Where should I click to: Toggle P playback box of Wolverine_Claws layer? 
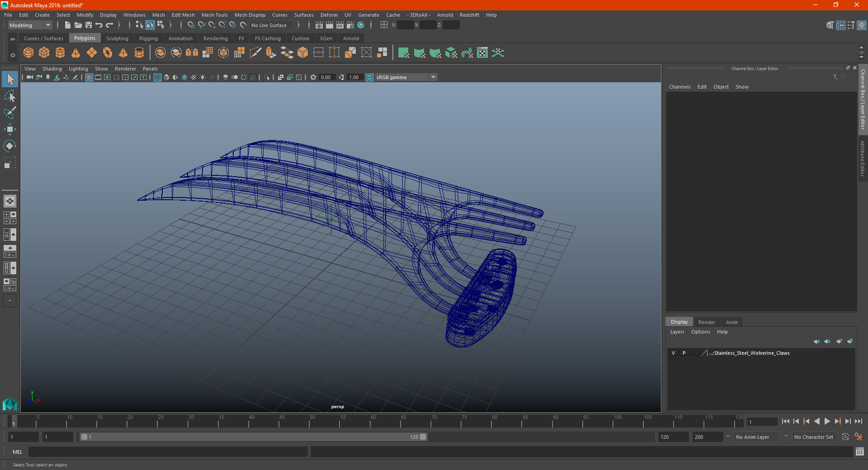point(684,353)
